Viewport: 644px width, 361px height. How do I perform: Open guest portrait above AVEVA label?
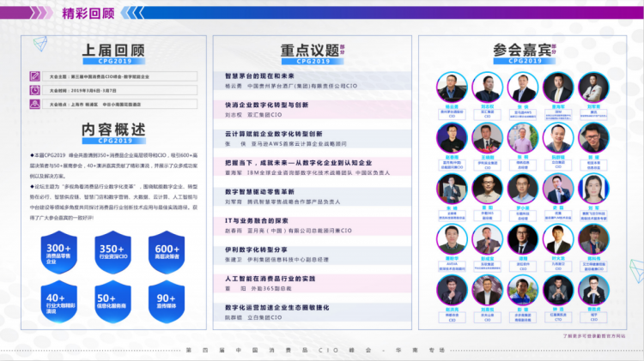point(452,239)
